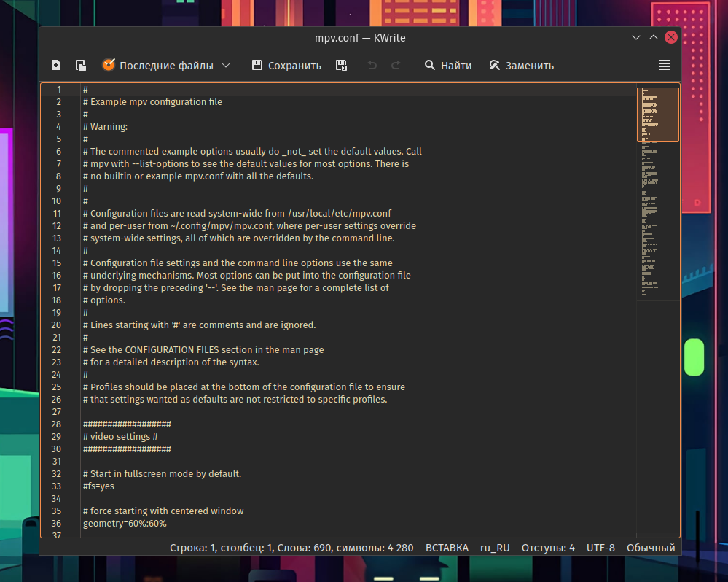The width and height of the screenshot is (728, 582).
Task: Expand the Последние файлы dropdown arrow
Action: point(226,66)
